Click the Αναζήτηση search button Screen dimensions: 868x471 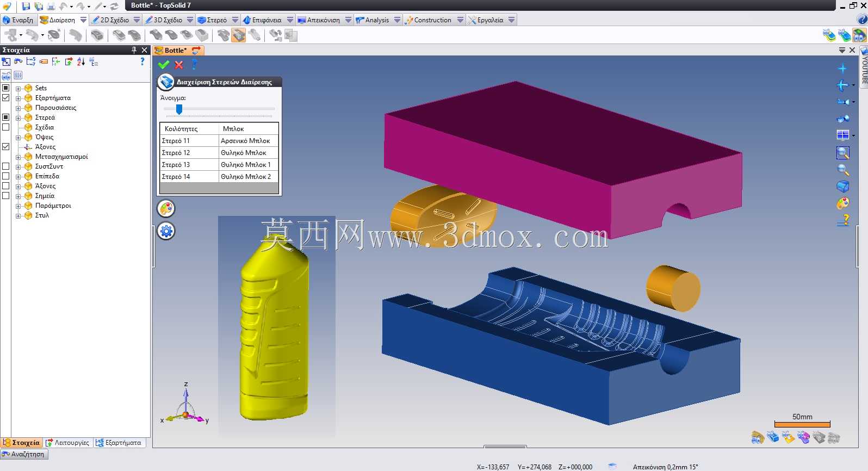click(x=24, y=454)
